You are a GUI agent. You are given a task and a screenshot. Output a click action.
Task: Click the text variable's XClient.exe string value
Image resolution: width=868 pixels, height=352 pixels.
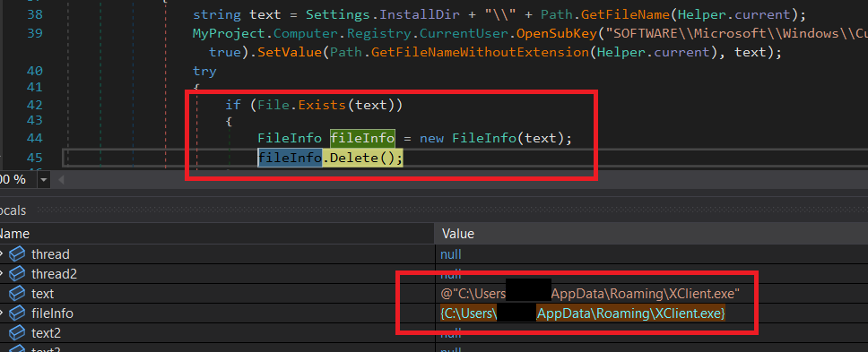click(x=591, y=294)
